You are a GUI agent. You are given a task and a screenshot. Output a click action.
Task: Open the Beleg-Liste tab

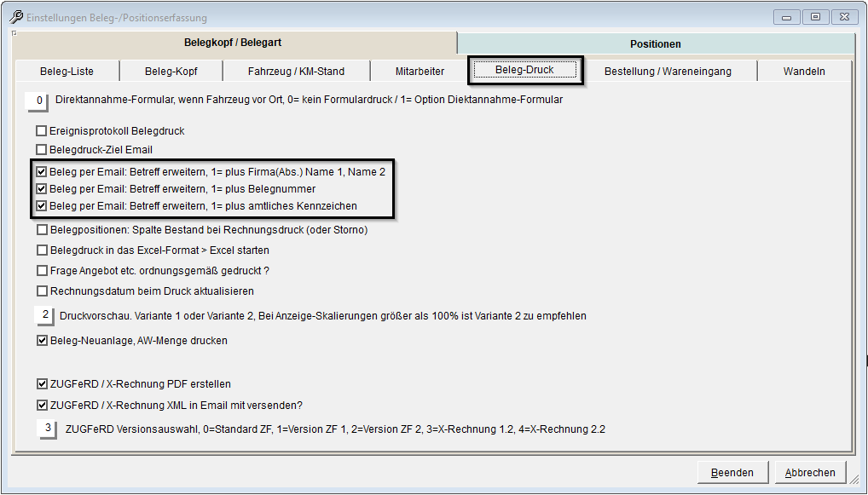(67, 72)
